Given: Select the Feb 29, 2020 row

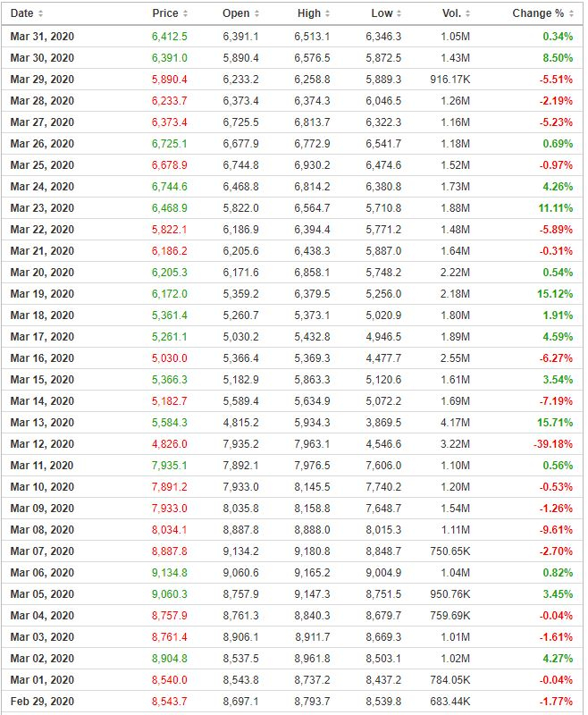Looking at the screenshot, I should pos(291,702).
